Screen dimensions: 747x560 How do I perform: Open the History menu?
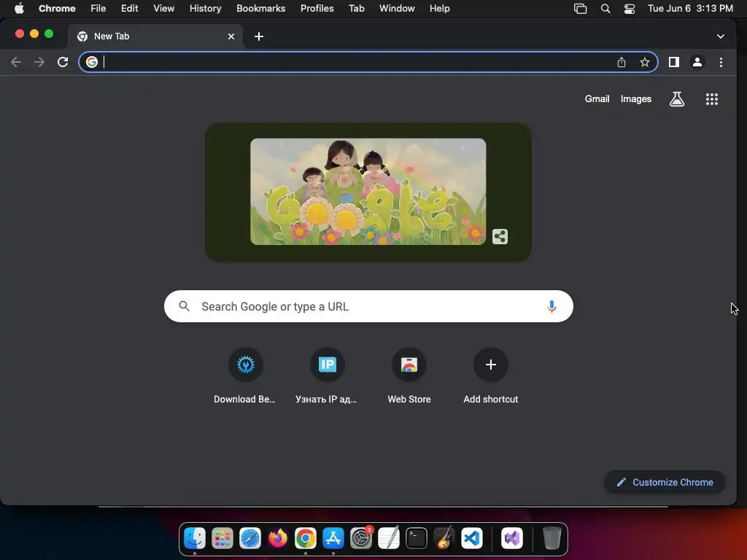(205, 9)
